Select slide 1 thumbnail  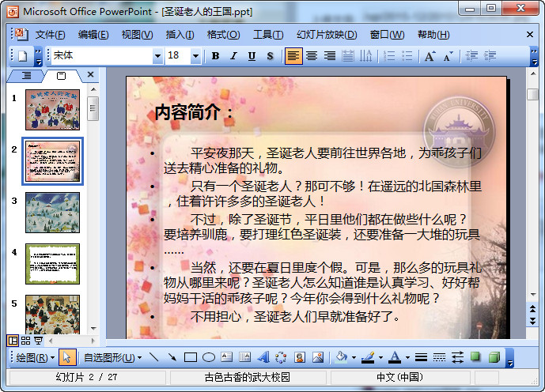point(52,110)
